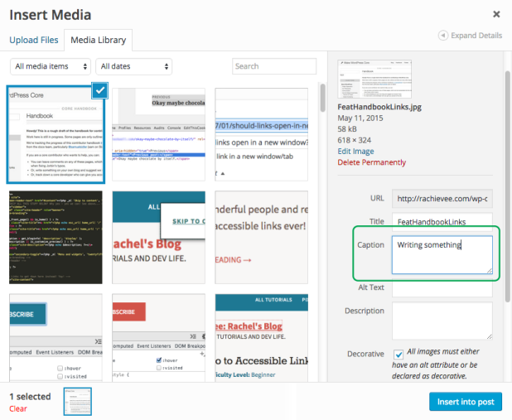This screenshot has height=420, width=512.
Task: Close the Insert Media dialog
Action: [x=496, y=14]
